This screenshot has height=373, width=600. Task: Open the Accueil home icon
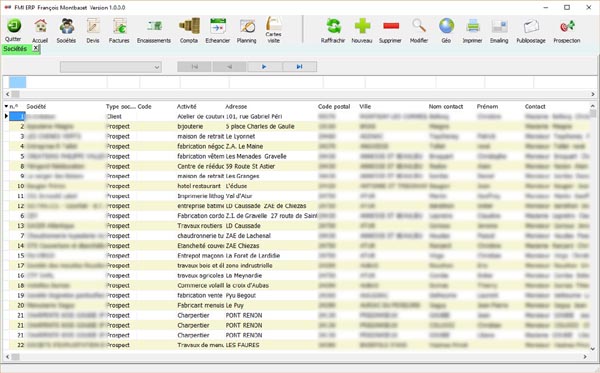[40, 26]
